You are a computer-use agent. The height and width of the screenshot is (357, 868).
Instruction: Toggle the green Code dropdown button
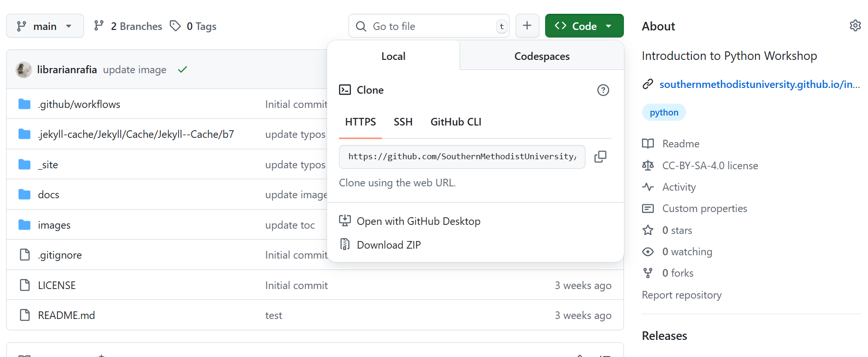tap(584, 26)
